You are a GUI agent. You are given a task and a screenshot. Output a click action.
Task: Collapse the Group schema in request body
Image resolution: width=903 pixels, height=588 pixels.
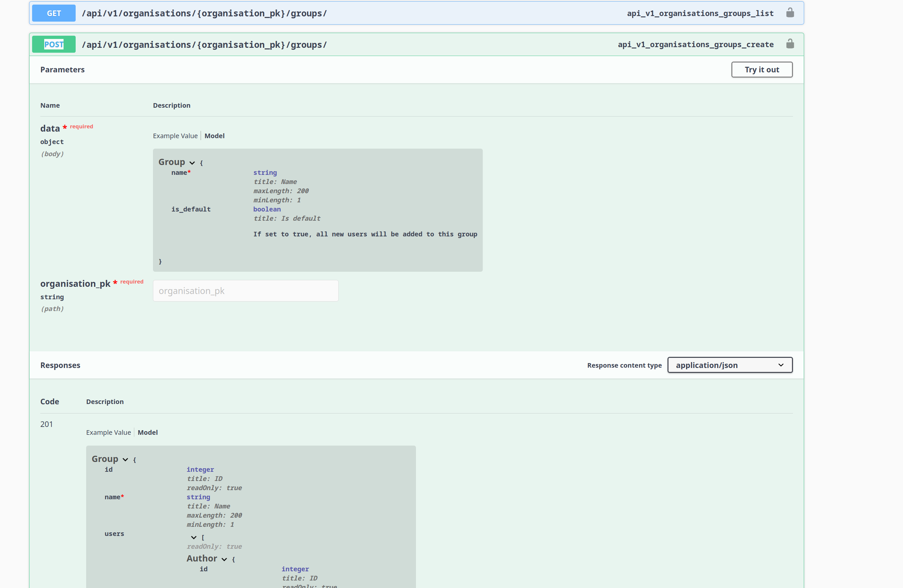point(192,162)
